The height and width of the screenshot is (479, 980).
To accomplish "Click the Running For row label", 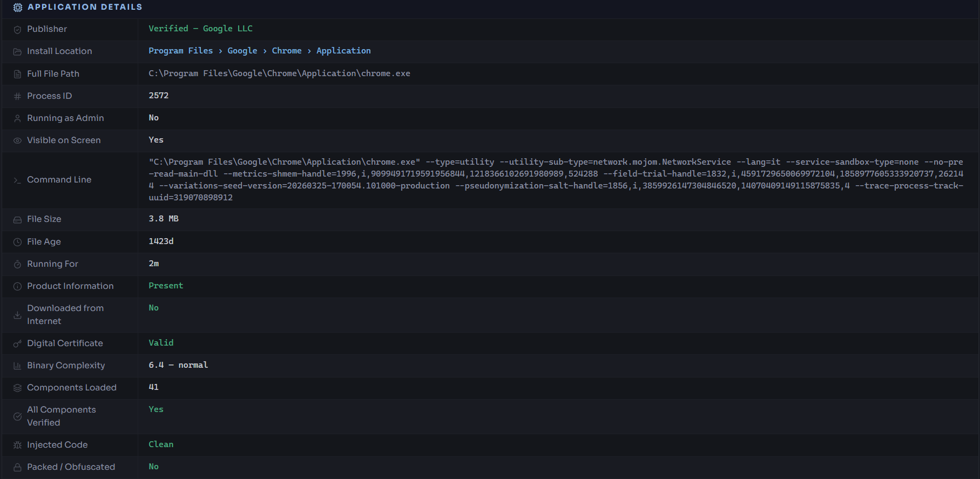I will (52, 264).
